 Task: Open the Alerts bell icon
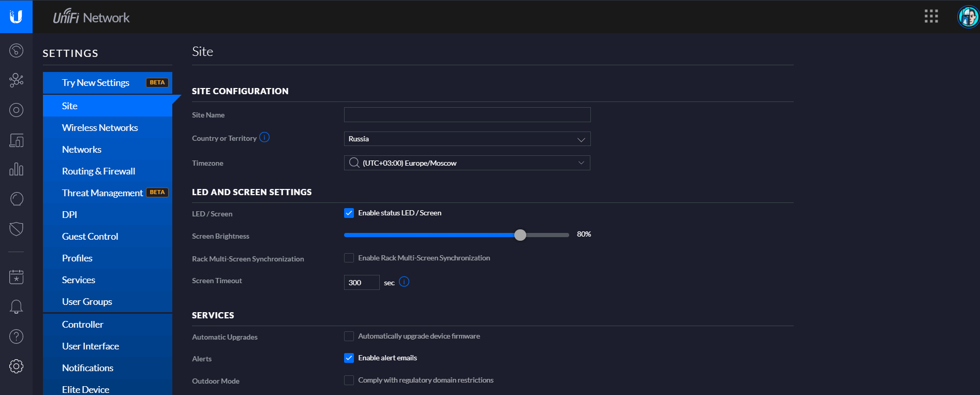tap(16, 306)
